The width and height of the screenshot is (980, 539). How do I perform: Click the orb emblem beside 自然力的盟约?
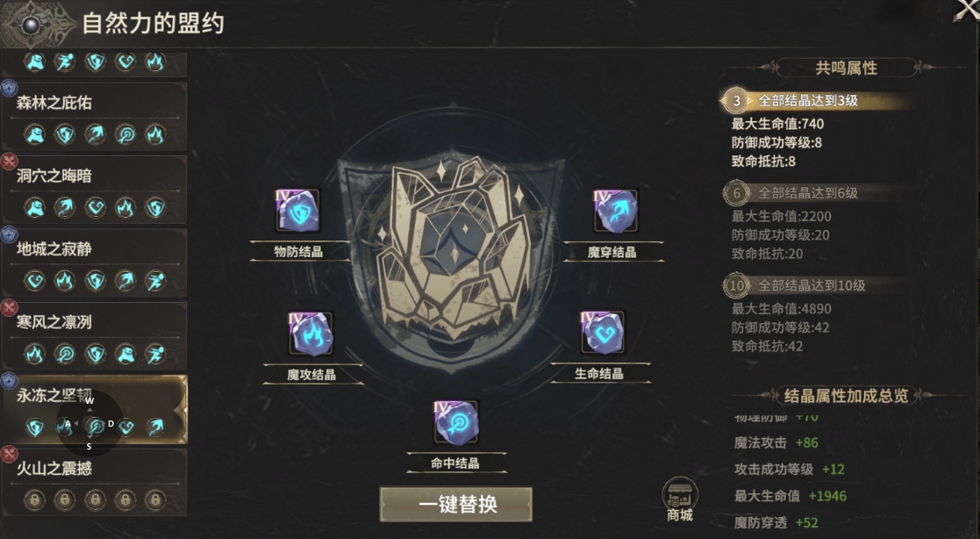pos(32,25)
